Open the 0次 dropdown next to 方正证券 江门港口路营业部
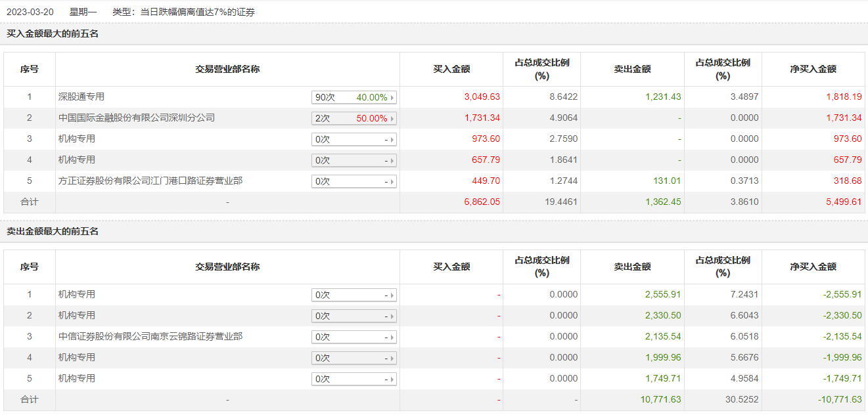This screenshot has width=868, height=415. (x=354, y=182)
